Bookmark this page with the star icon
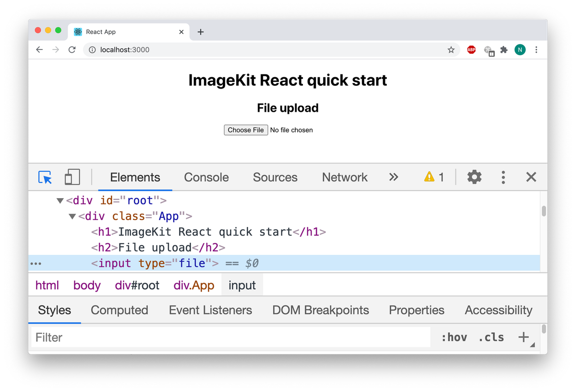This screenshot has height=392, width=576. (451, 50)
